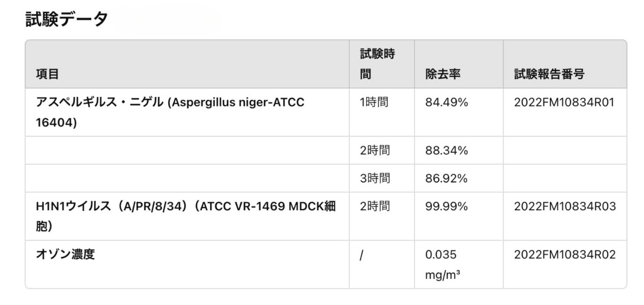The height and width of the screenshot is (305, 644).
Task: Select the 試験時間 column header
Action: tap(378, 64)
